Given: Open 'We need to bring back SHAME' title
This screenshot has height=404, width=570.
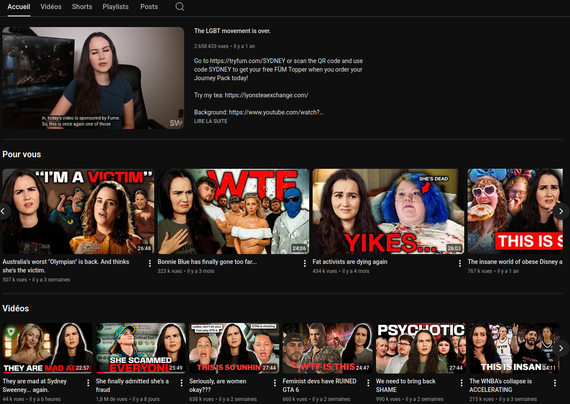Looking at the screenshot, I should click(x=406, y=385).
